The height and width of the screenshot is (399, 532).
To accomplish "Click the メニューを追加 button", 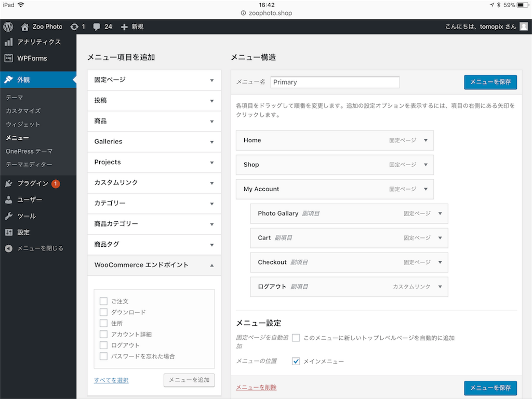I will [189, 380].
